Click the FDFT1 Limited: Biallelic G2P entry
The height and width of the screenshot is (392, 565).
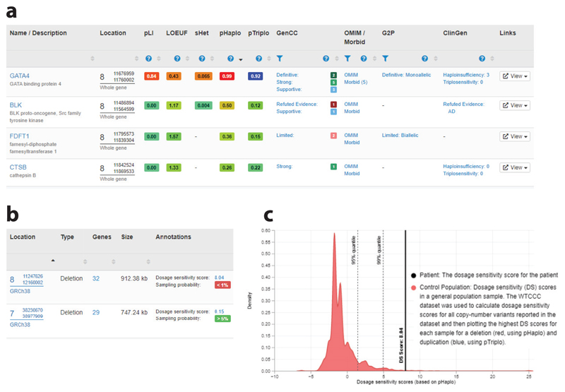(x=405, y=135)
